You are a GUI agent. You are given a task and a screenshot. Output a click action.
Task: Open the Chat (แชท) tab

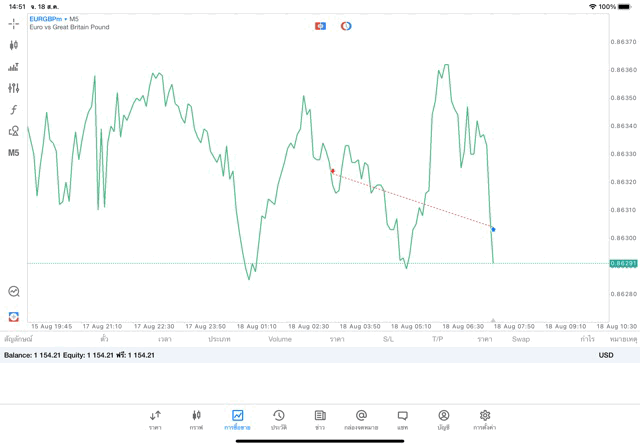click(402, 419)
